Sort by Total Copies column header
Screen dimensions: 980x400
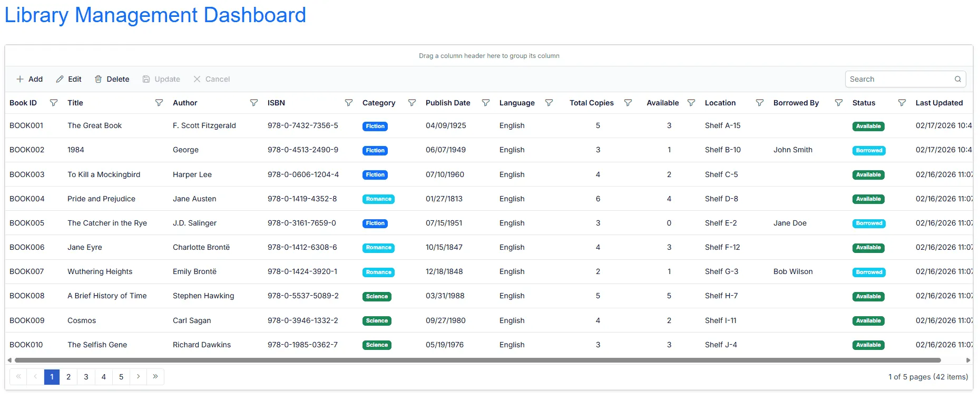tap(592, 103)
